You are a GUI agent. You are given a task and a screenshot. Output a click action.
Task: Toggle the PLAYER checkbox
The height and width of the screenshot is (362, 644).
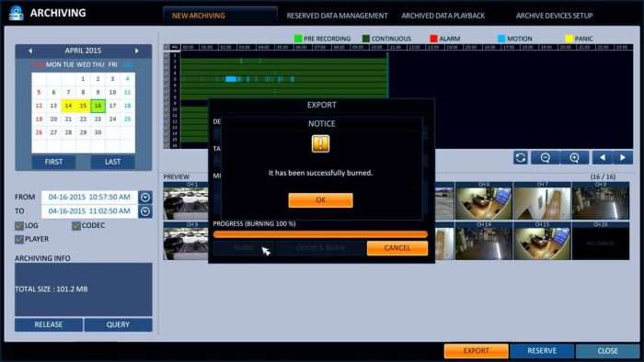(19, 239)
